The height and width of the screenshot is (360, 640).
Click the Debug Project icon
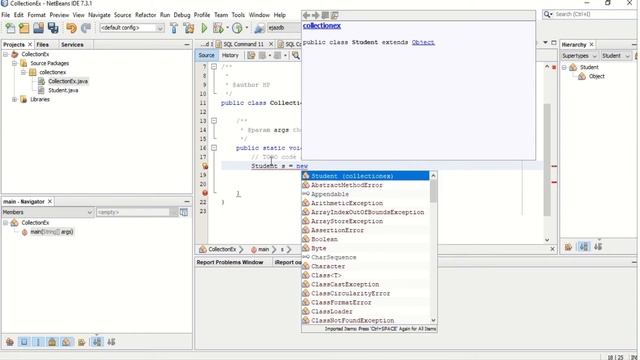218,28
